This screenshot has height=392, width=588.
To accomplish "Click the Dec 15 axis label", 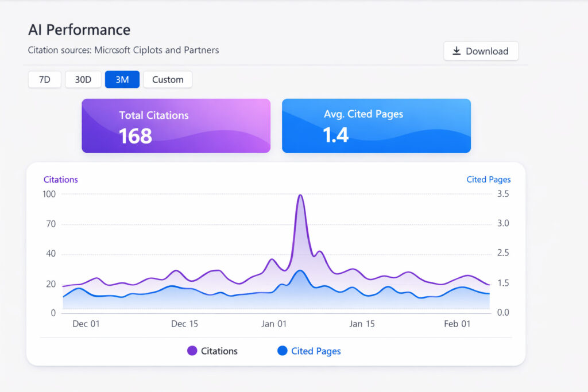I will coord(184,324).
